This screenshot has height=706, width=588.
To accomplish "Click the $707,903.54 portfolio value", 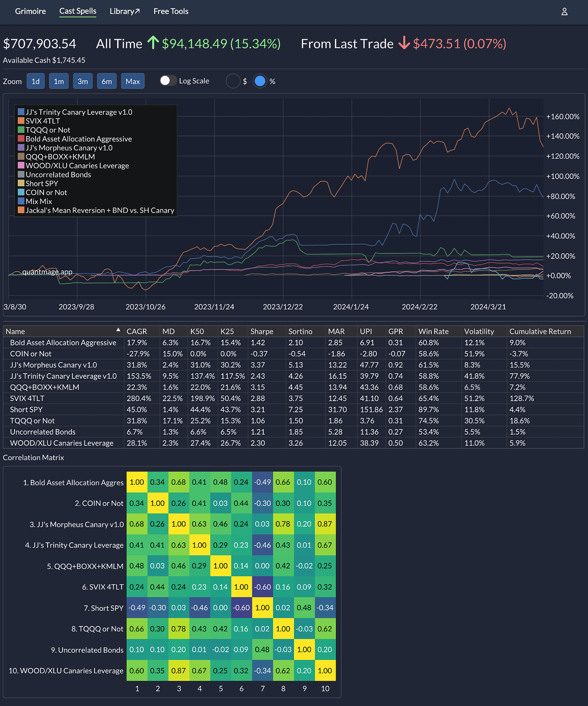I will [x=40, y=44].
